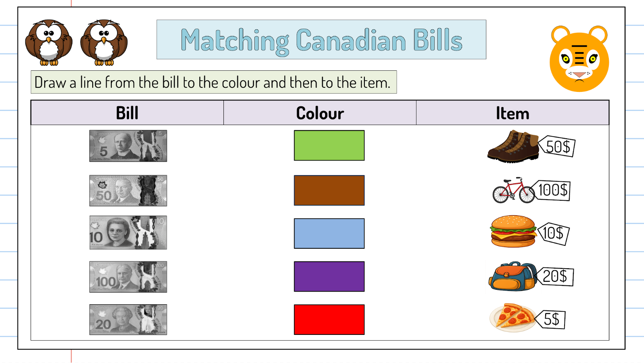Click the red colour rectangle
This screenshot has width=644, height=363.
329,320
